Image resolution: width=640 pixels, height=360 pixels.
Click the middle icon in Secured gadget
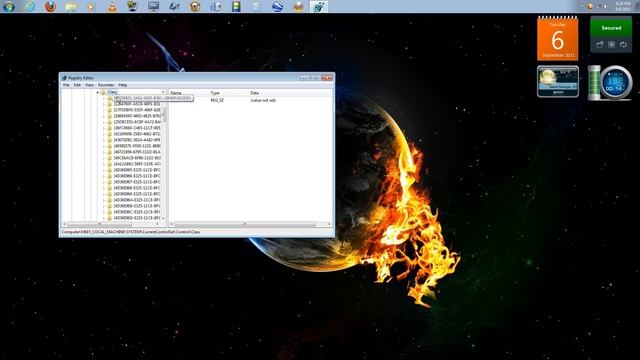pyautogui.click(x=611, y=44)
